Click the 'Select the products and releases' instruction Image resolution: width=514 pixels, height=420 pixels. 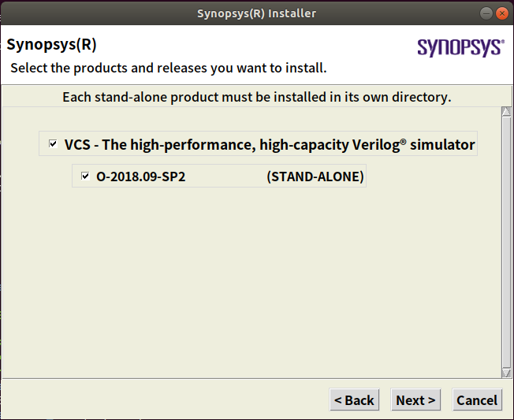click(x=168, y=68)
